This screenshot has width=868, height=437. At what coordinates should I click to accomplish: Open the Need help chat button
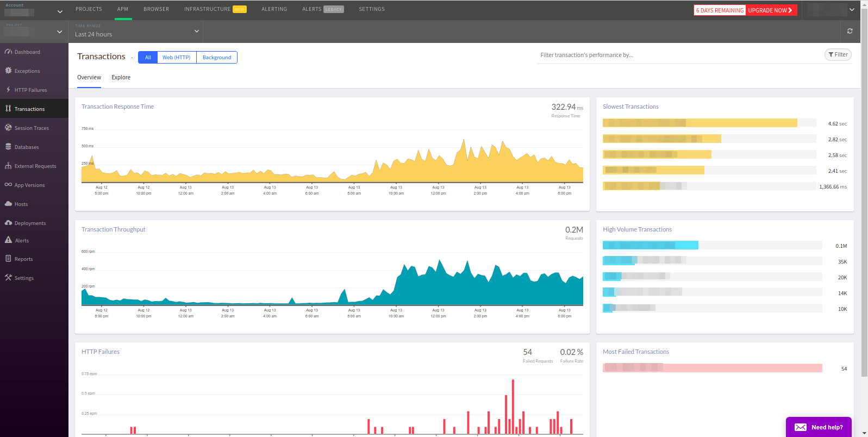click(819, 427)
